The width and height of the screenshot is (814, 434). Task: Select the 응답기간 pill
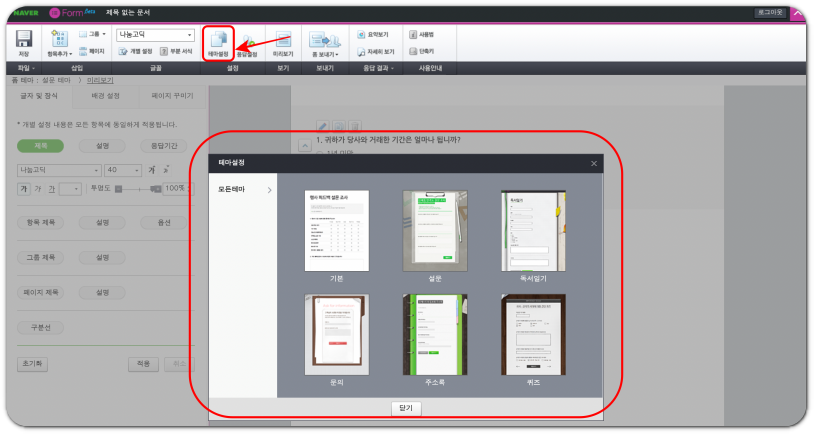[x=164, y=146]
